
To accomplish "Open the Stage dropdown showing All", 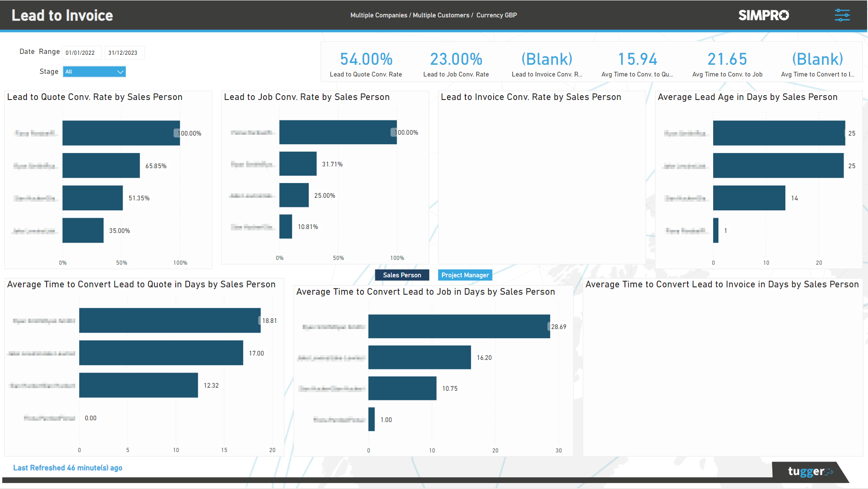I will [94, 71].
